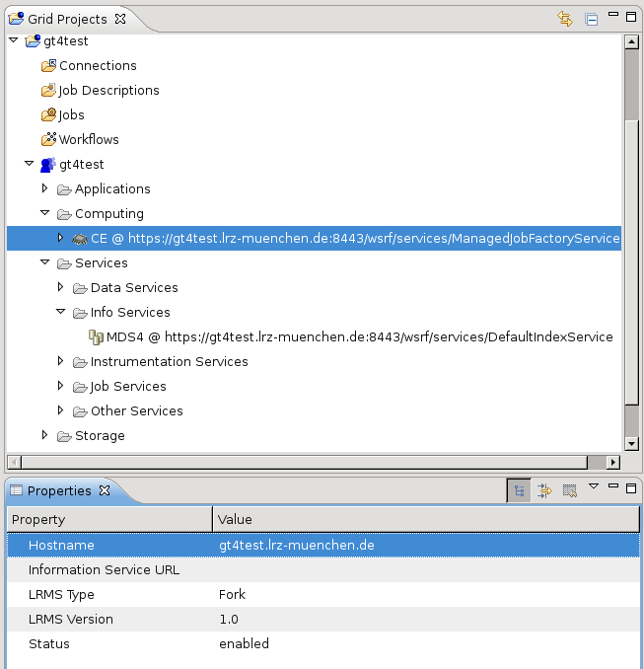Click the Properties view table icon
644x669 pixels.
click(x=16, y=490)
